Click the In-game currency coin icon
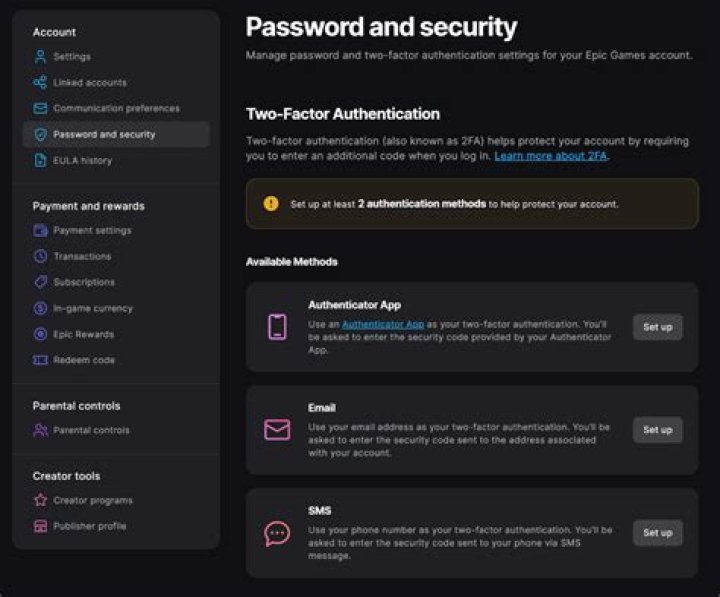The height and width of the screenshot is (597, 720). (40, 309)
